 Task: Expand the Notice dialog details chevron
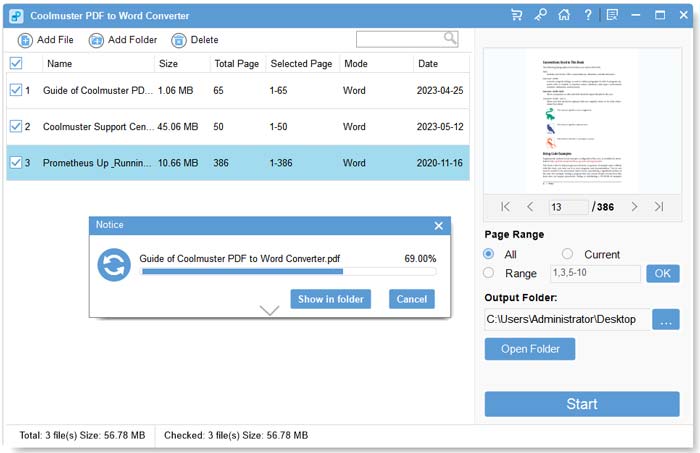[269, 310]
